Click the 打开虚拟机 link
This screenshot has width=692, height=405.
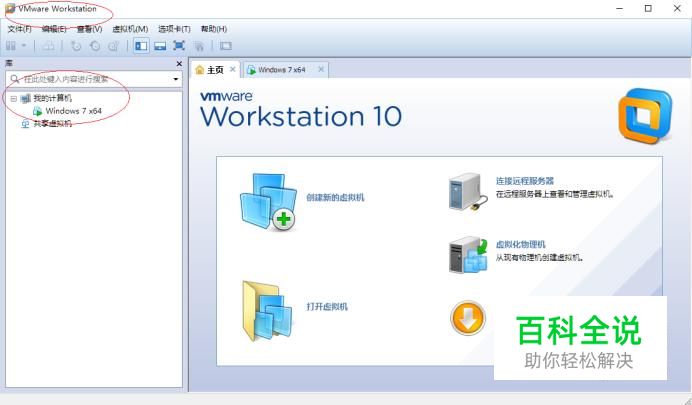click(x=327, y=307)
